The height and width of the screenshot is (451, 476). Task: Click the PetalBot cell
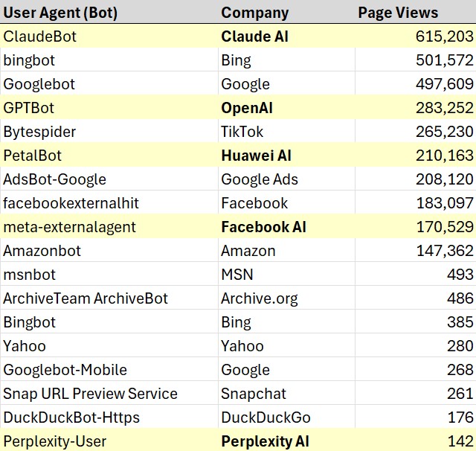(x=33, y=156)
